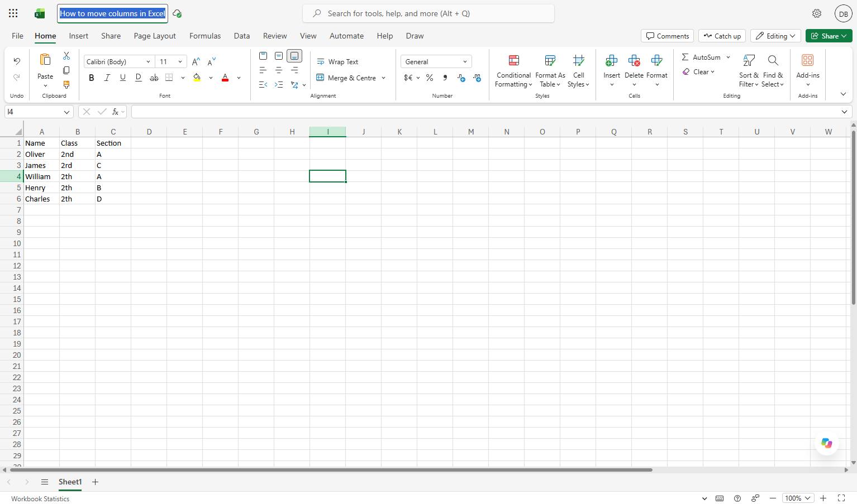
Task: Toggle Bold formatting
Action: tap(92, 78)
